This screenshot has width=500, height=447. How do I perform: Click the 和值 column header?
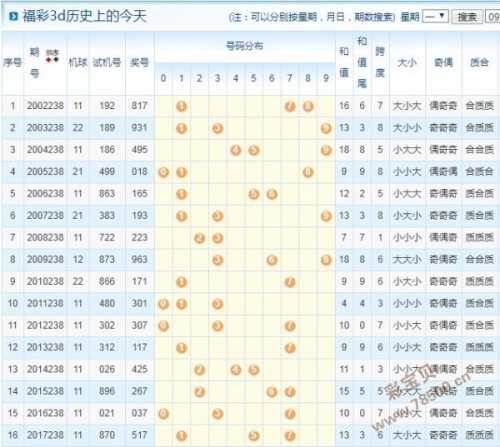coord(344,62)
